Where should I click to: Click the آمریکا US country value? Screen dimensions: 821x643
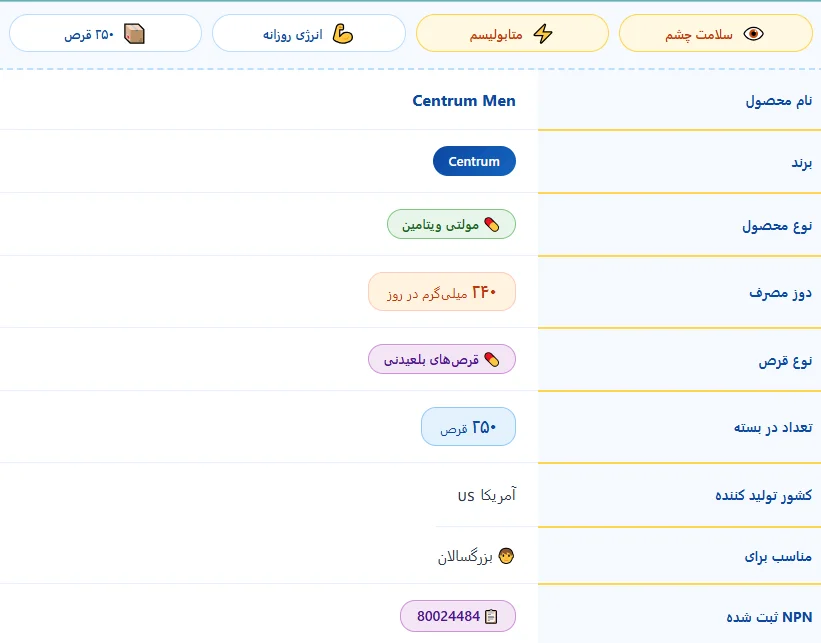[x=487, y=495]
